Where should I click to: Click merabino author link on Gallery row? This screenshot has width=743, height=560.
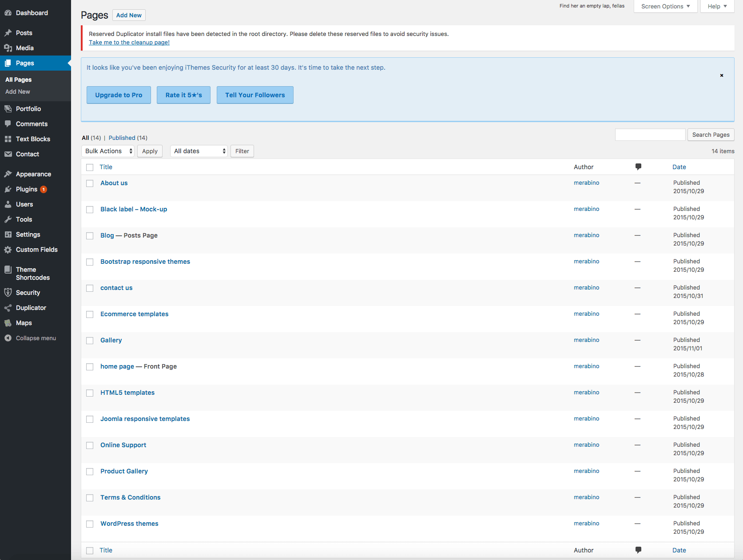pos(586,340)
